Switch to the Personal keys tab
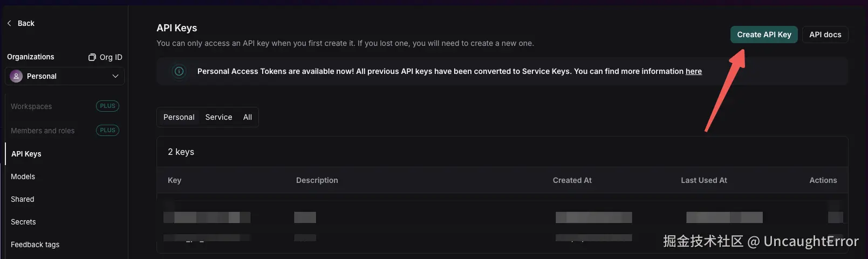Screen dimensions: 868x259 pos(179,117)
